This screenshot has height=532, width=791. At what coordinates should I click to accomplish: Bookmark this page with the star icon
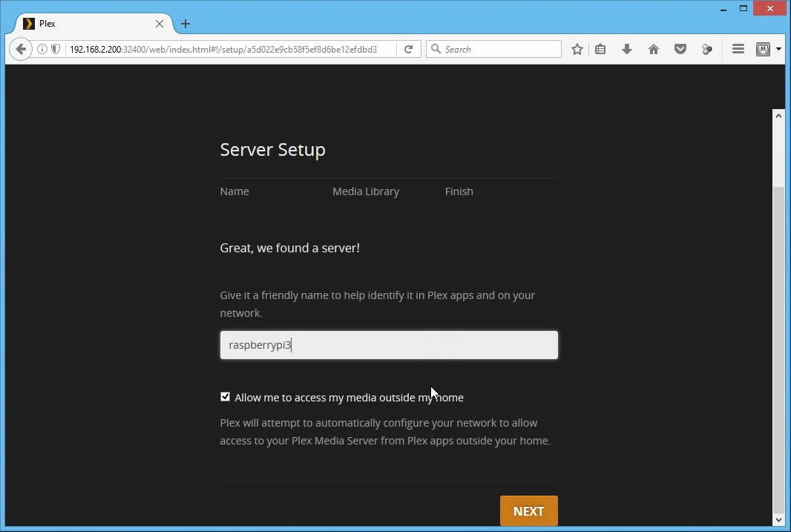[577, 49]
